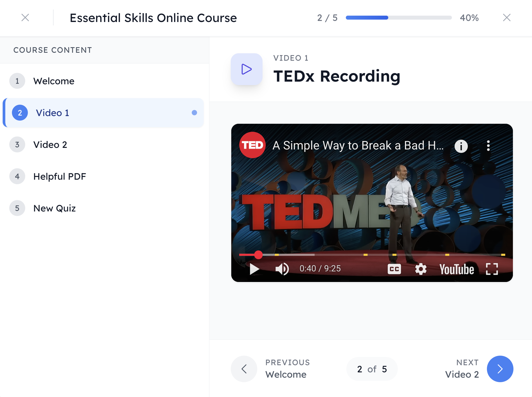
Task: Click the 'Video 2' next label
Action: pos(462,374)
